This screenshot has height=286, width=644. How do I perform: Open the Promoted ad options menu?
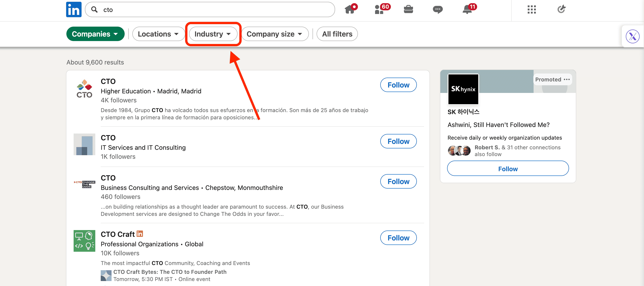pyautogui.click(x=567, y=79)
